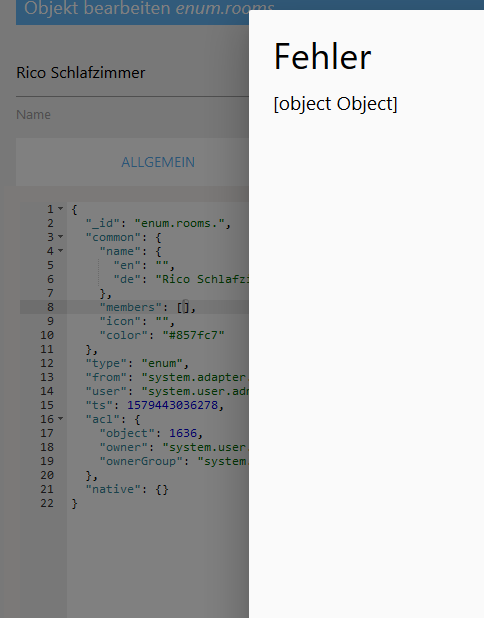Click the "icon" empty string value

coord(162,321)
